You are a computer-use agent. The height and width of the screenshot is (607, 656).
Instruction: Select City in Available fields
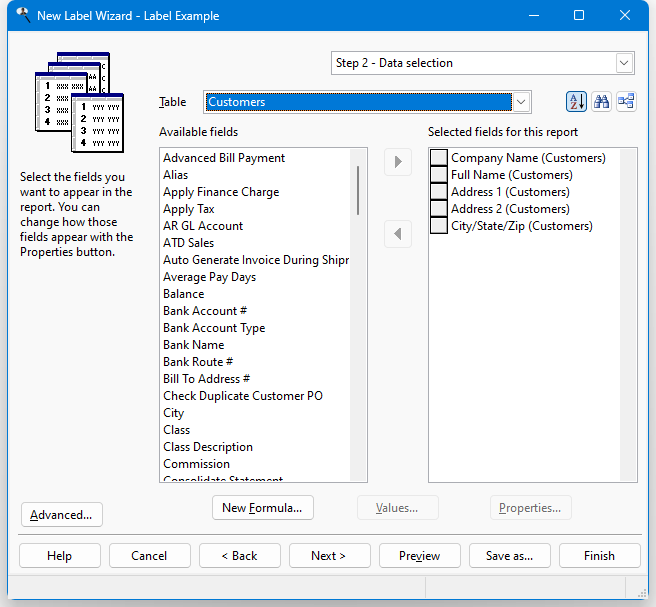(173, 413)
